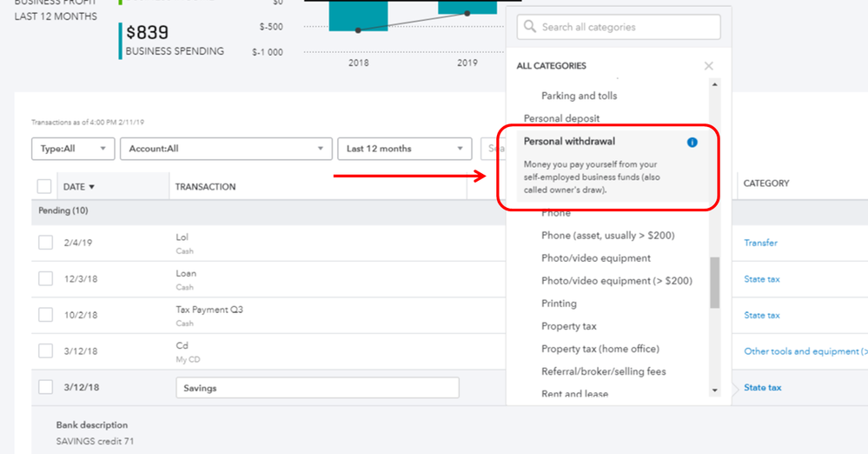Click the Transfer category link

(x=760, y=243)
